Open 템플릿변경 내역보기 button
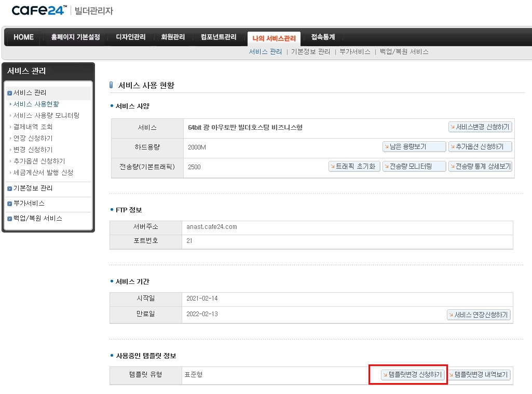This screenshot has width=532, height=394. tap(479, 375)
